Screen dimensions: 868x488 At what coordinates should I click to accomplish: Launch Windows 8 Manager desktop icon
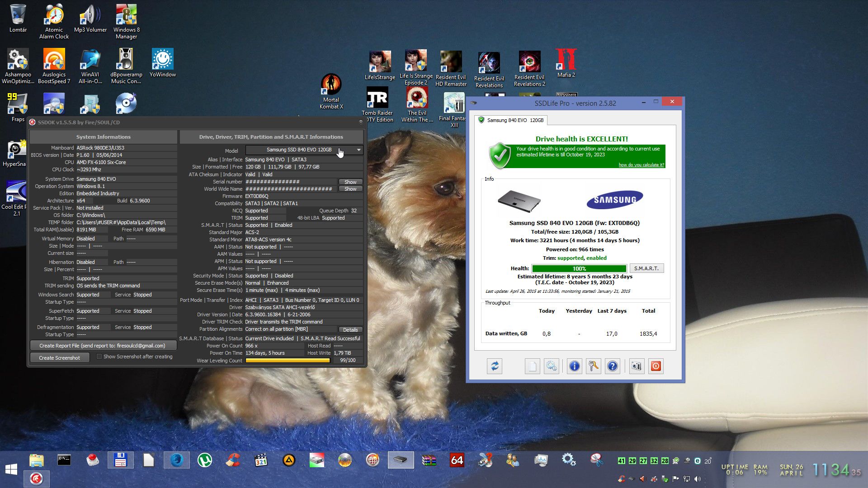coord(126,22)
